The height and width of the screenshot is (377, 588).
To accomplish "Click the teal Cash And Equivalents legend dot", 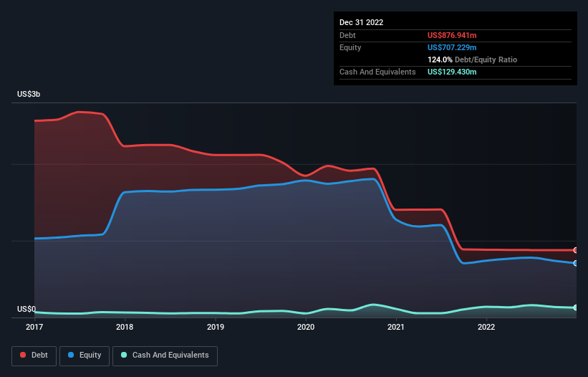I will tap(124, 355).
